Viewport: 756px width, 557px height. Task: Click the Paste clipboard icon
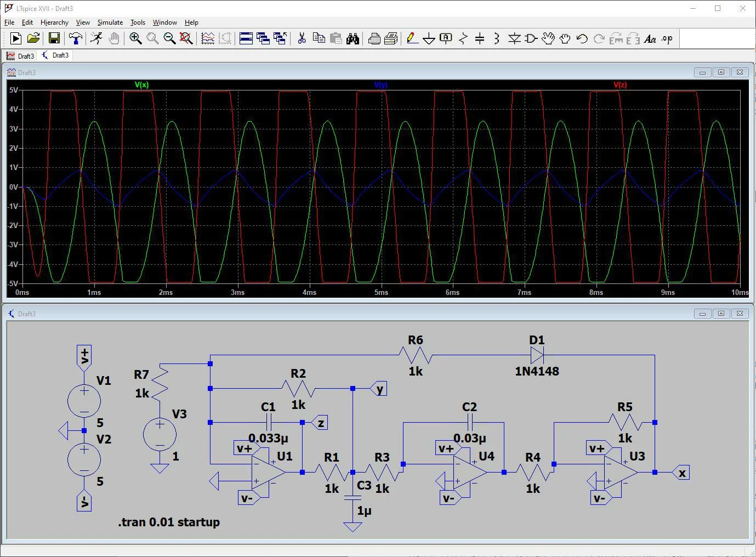[x=336, y=38]
